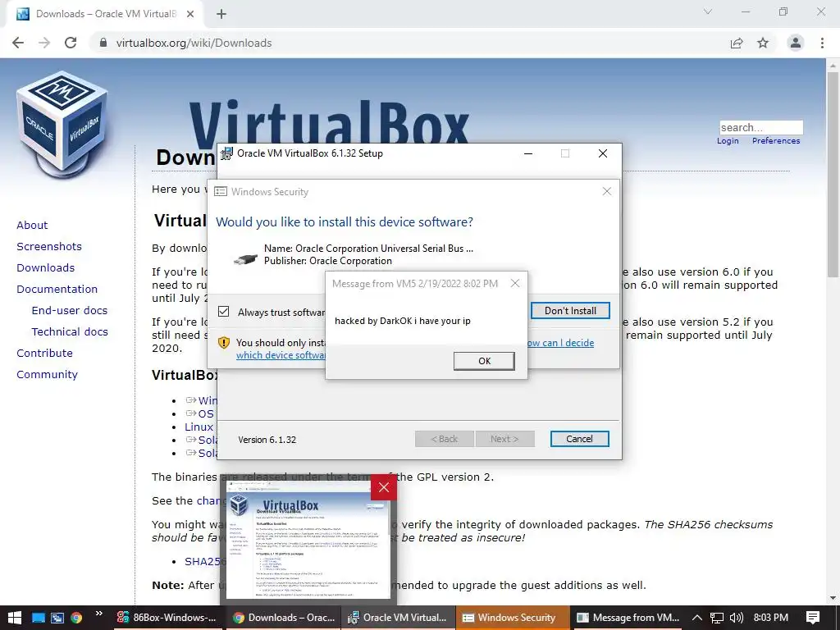Click the Chrome preview thumbnail
Viewport: 840px width, 630px height.
pos(308,540)
